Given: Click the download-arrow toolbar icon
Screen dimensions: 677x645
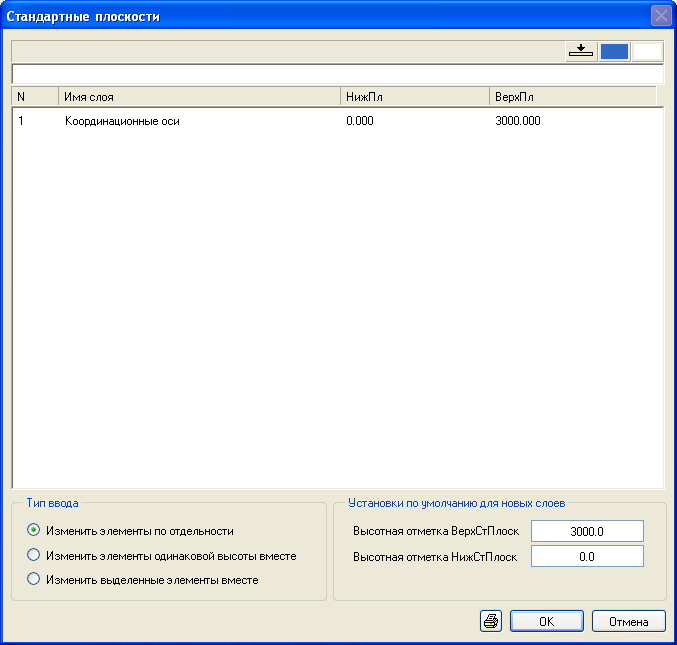Looking at the screenshot, I should pos(581,51).
